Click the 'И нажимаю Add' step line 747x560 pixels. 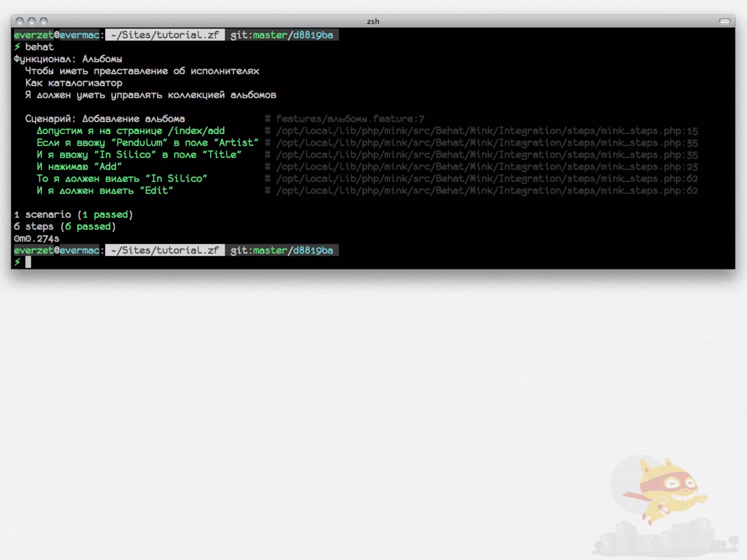[79, 167]
